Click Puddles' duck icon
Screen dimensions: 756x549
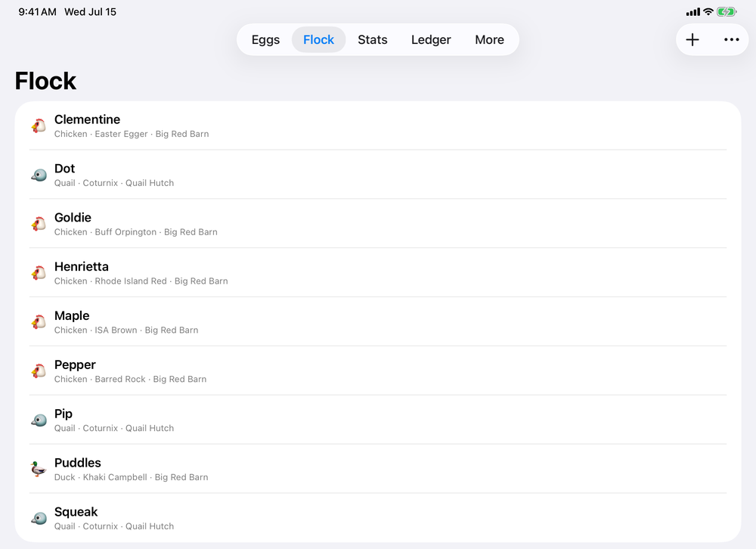[x=39, y=470]
